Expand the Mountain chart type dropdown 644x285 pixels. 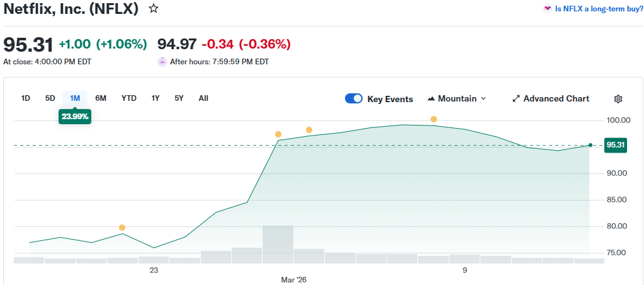[457, 99]
